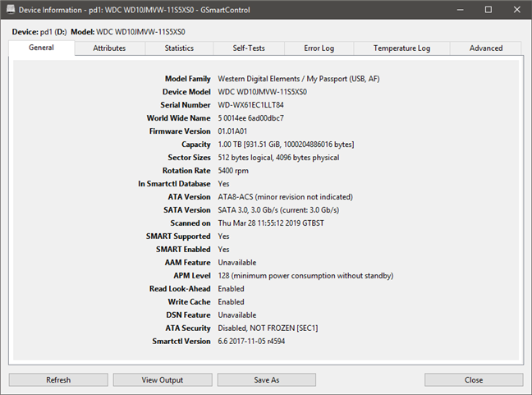532x395 pixels.
Task: Open the Attributes tab
Action: pos(109,48)
